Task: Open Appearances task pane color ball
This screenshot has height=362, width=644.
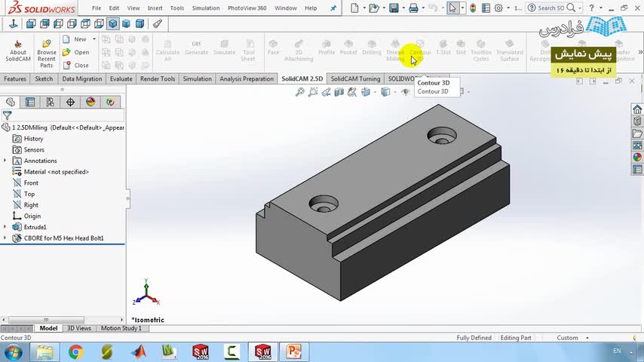Action: [x=637, y=157]
